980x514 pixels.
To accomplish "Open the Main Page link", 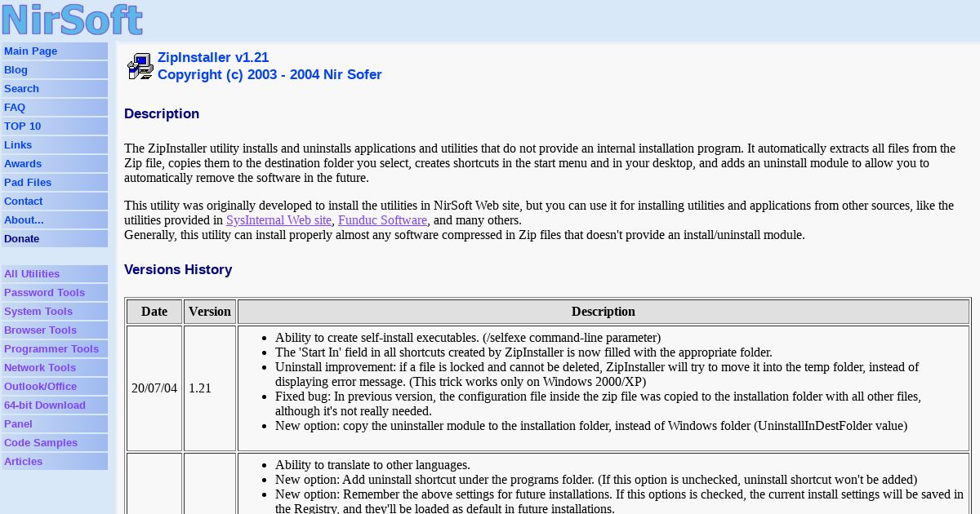I will pos(55,51).
